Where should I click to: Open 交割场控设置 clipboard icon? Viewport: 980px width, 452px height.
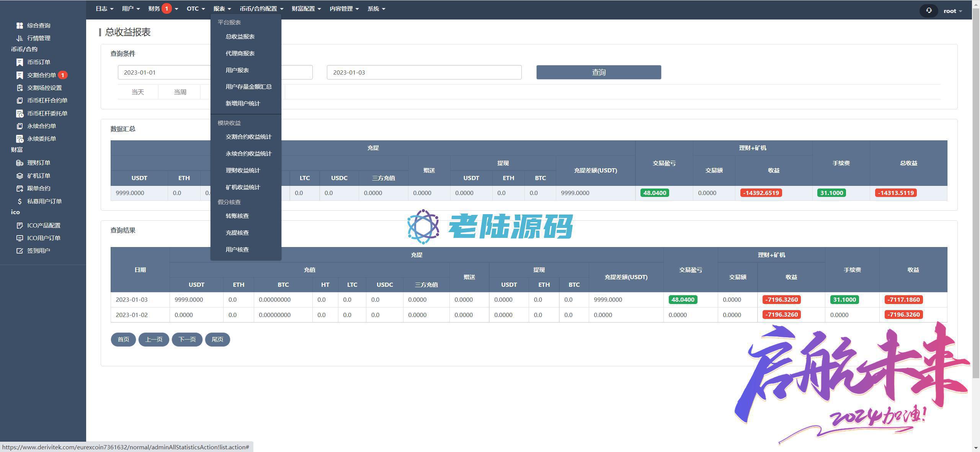20,88
